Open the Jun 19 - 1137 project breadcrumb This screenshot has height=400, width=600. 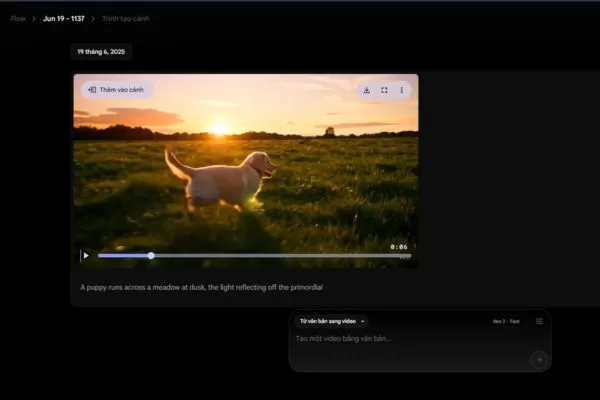coord(64,18)
